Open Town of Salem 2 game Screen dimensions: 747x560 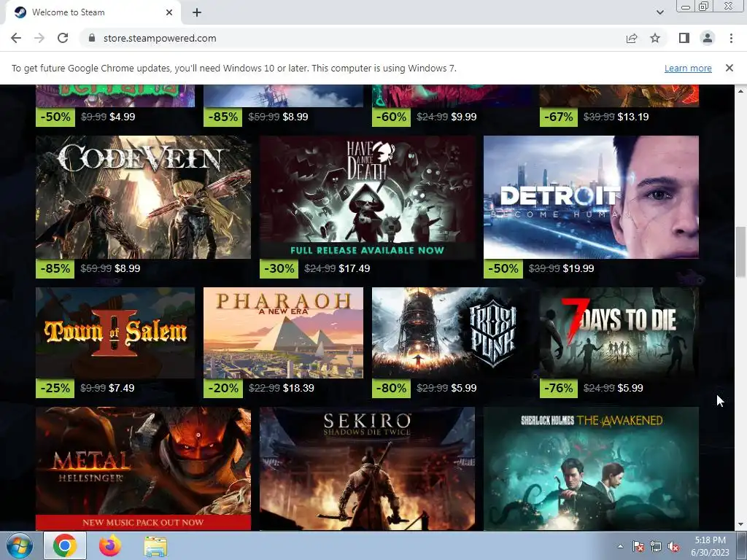115,332
